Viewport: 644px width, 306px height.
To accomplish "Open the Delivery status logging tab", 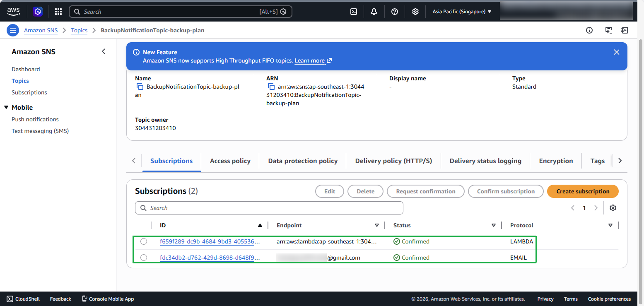I will click(x=485, y=161).
